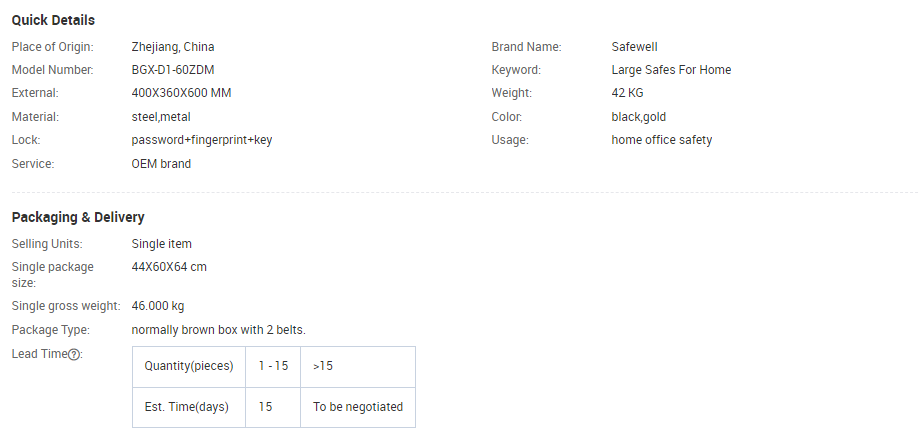Click the 42 KG weight value

[x=627, y=93]
